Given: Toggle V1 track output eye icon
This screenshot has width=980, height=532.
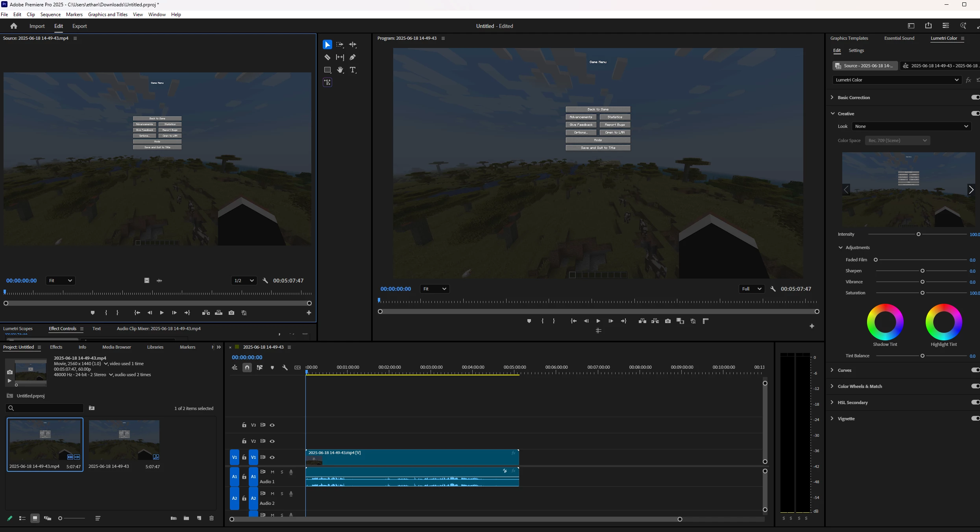Looking at the screenshot, I should coord(272,457).
